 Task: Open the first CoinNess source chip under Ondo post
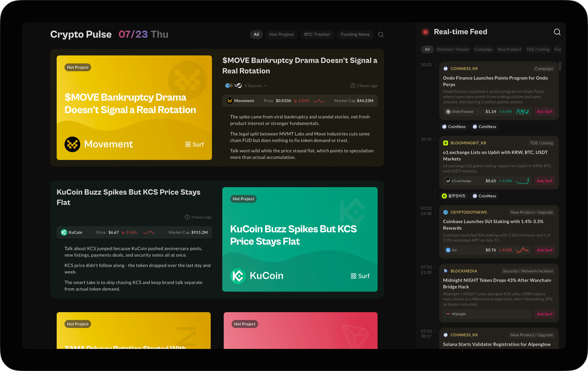coord(454,127)
